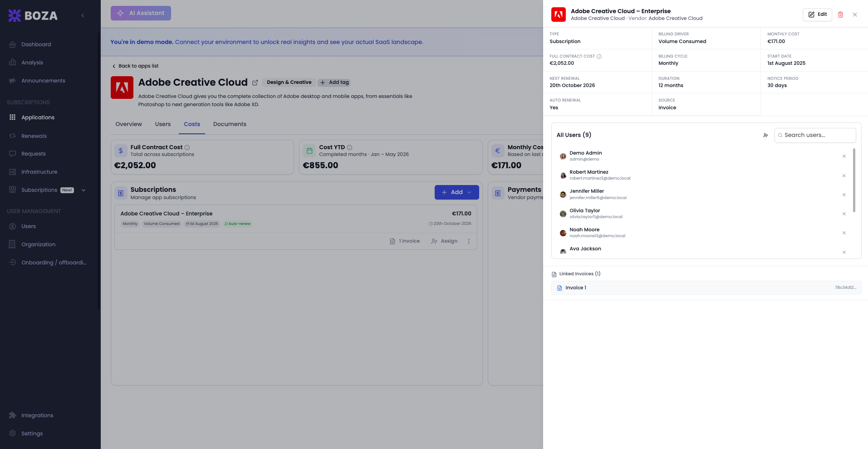The width and height of the screenshot is (868, 449).
Task: Click the Cost YTD info icon
Action: (x=349, y=147)
